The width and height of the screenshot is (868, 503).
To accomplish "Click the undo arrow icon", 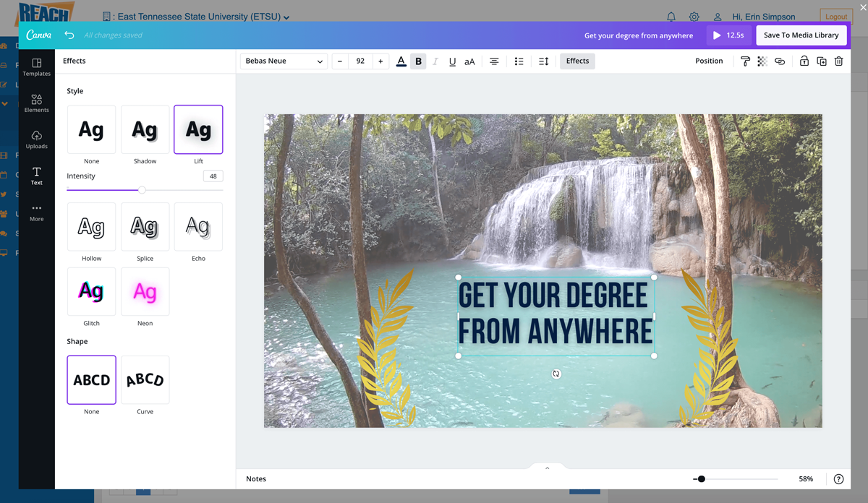I will (x=69, y=35).
